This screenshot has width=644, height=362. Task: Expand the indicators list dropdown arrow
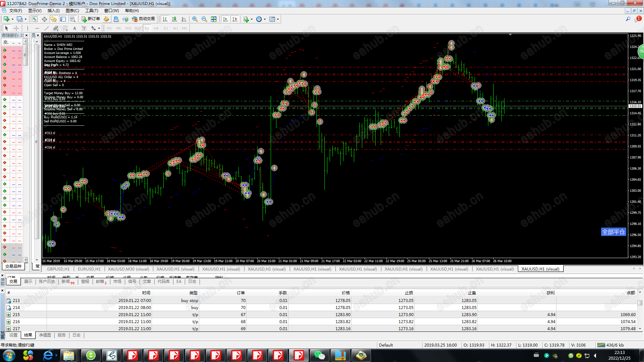click(252, 19)
